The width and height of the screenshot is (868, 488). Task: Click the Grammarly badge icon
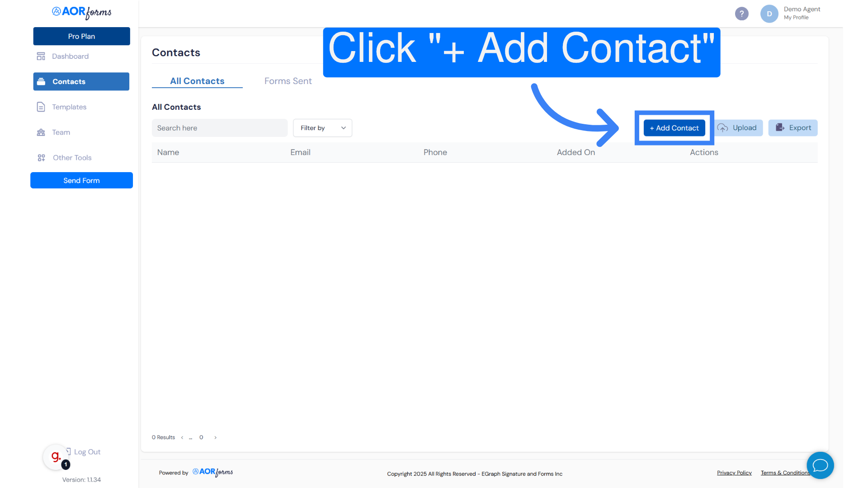click(56, 457)
